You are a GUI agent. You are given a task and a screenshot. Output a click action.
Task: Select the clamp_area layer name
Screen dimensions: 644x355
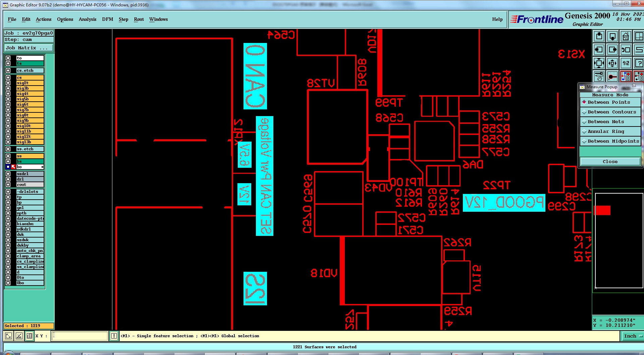(30, 256)
